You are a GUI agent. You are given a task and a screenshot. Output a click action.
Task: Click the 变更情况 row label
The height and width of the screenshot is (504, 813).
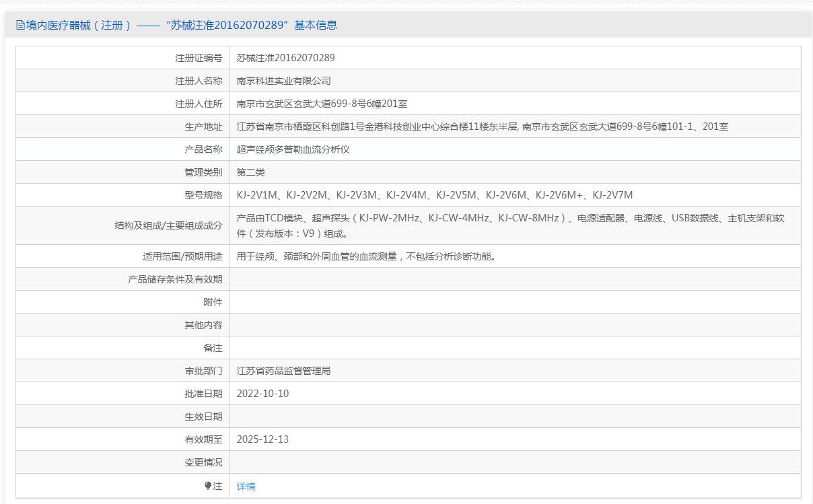[203, 462]
